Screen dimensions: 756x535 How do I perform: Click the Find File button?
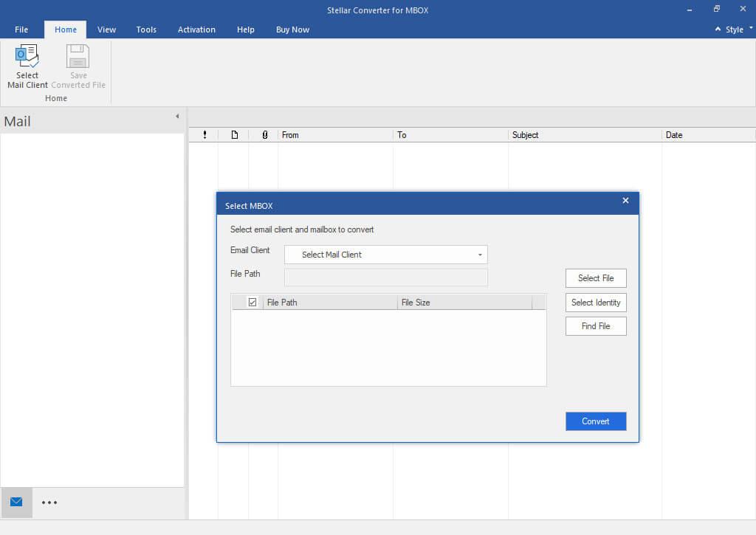coord(596,326)
